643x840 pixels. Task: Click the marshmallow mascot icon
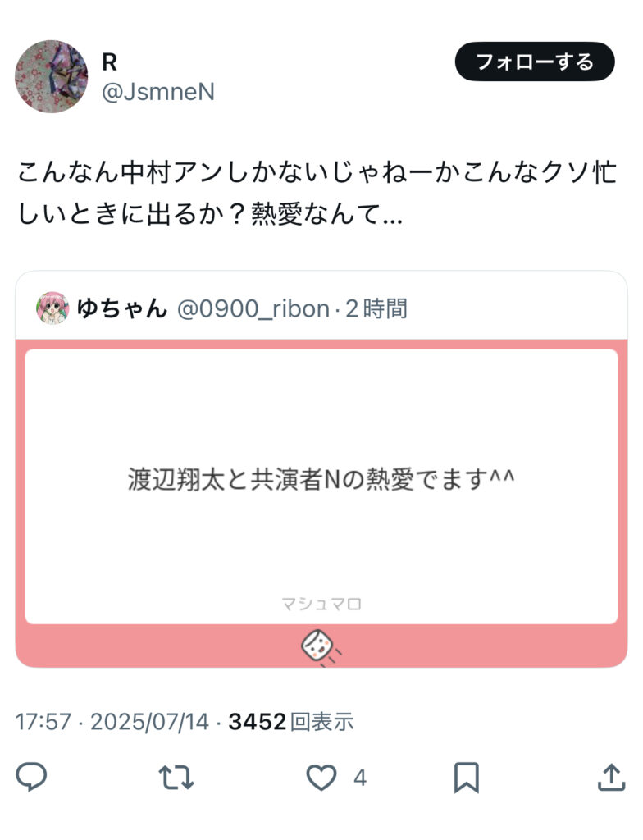(321, 648)
